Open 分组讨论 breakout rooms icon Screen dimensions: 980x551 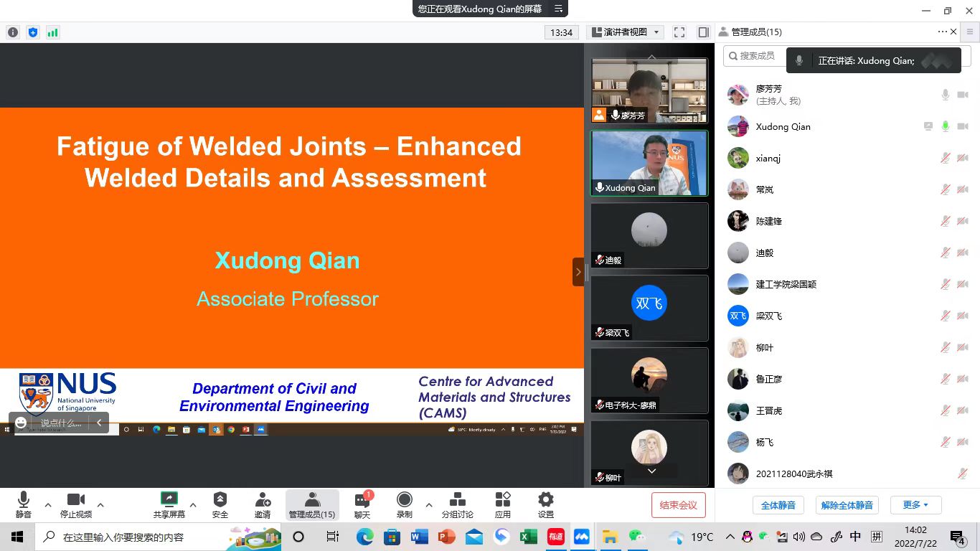(458, 499)
